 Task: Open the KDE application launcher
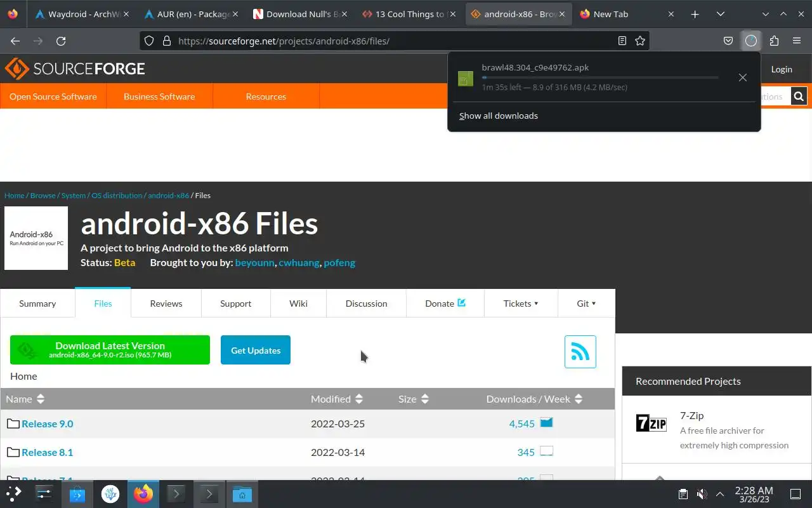14,493
